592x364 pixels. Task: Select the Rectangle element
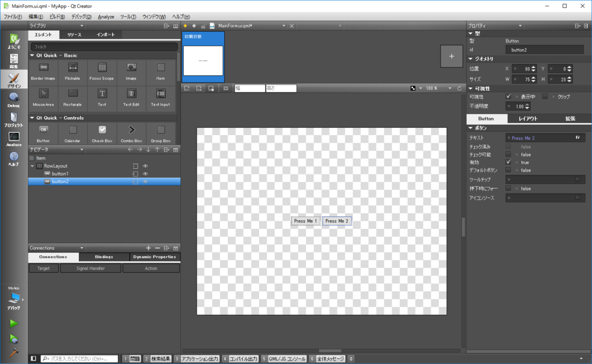coord(72,97)
